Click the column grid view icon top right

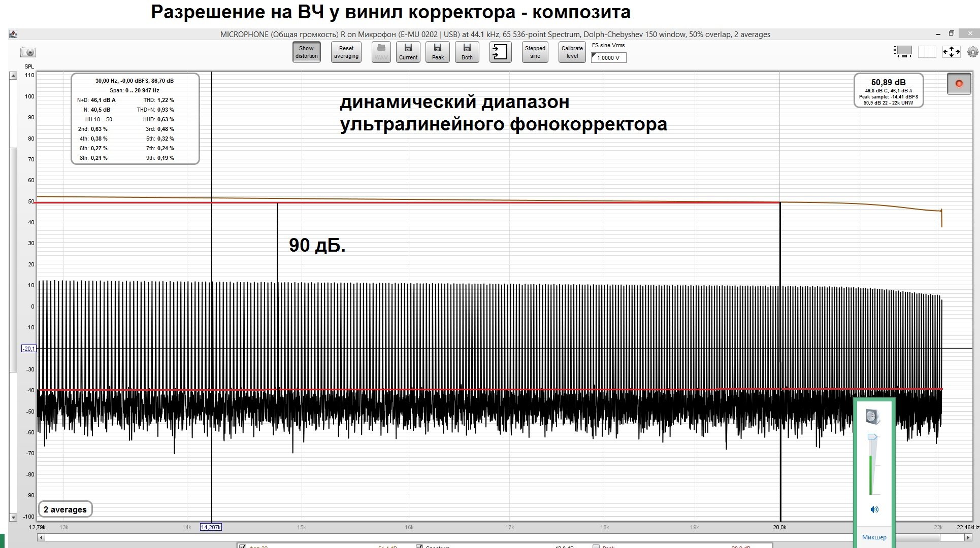(x=927, y=52)
